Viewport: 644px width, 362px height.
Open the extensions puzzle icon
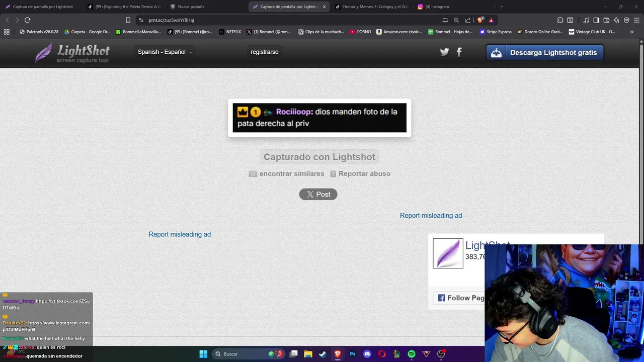tap(560, 20)
